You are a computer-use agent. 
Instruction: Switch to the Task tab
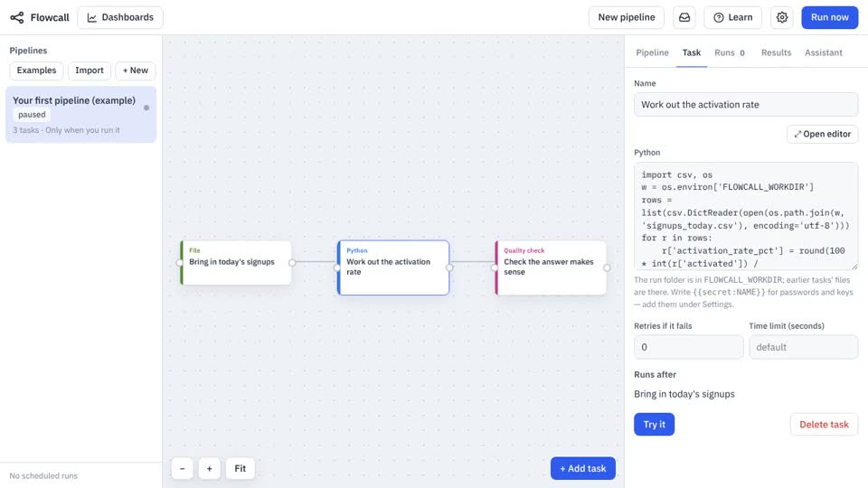(692, 52)
